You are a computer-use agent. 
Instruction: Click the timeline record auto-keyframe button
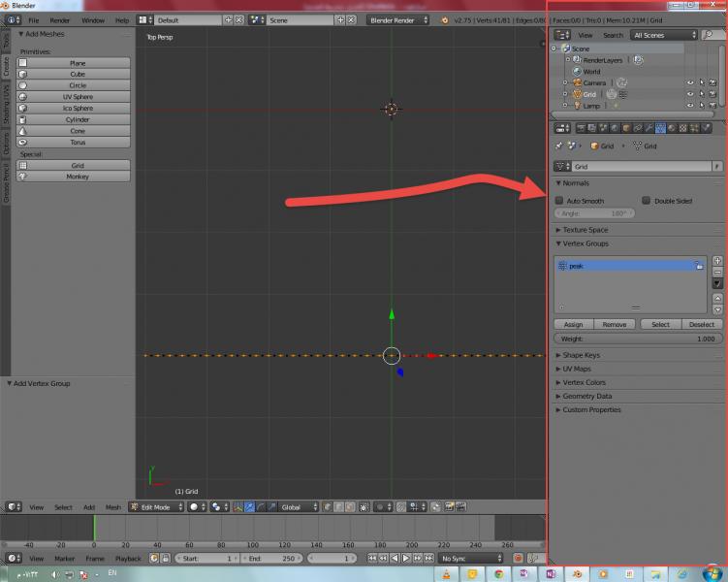coord(518,558)
